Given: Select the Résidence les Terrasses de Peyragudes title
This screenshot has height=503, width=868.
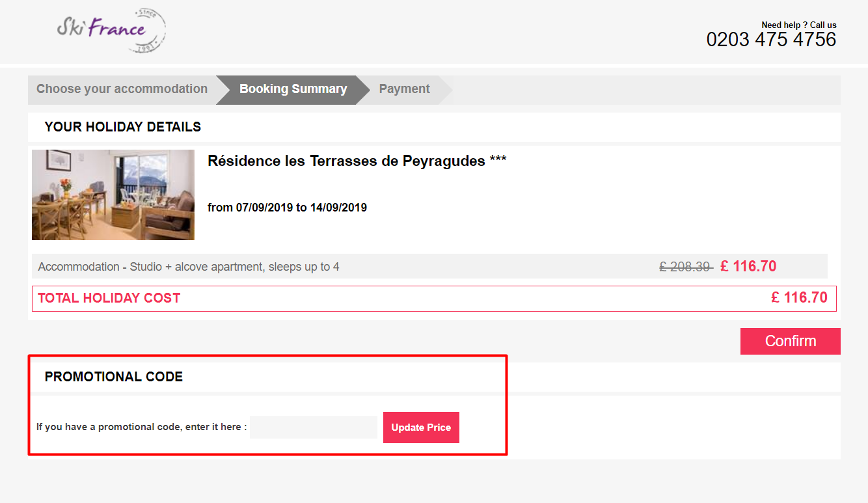Looking at the screenshot, I should 357,161.
